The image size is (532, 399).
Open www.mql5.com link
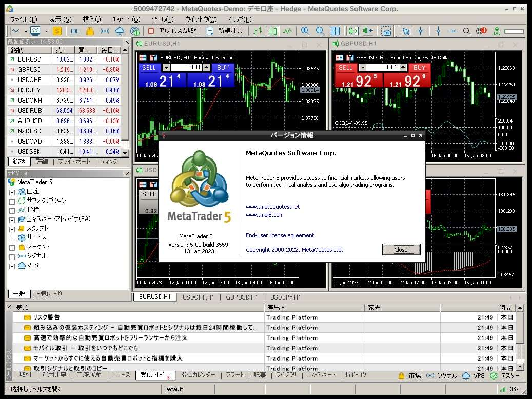[x=265, y=215]
